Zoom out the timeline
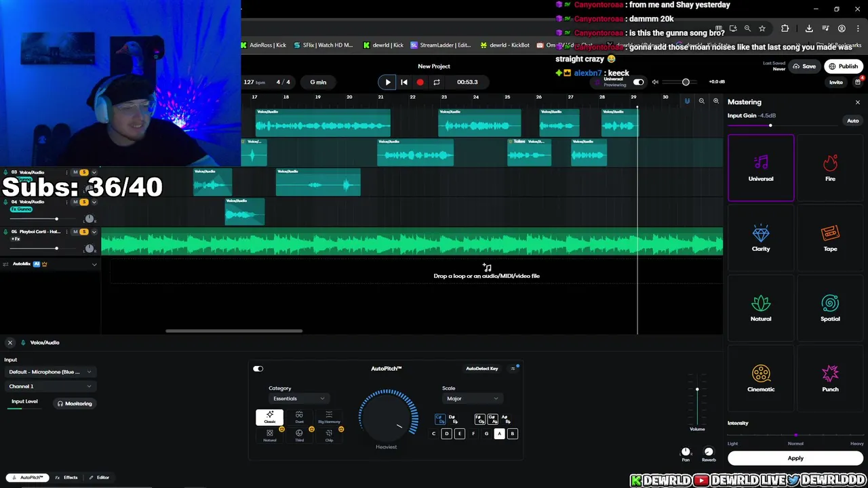This screenshot has height=488, width=868. point(702,101)
